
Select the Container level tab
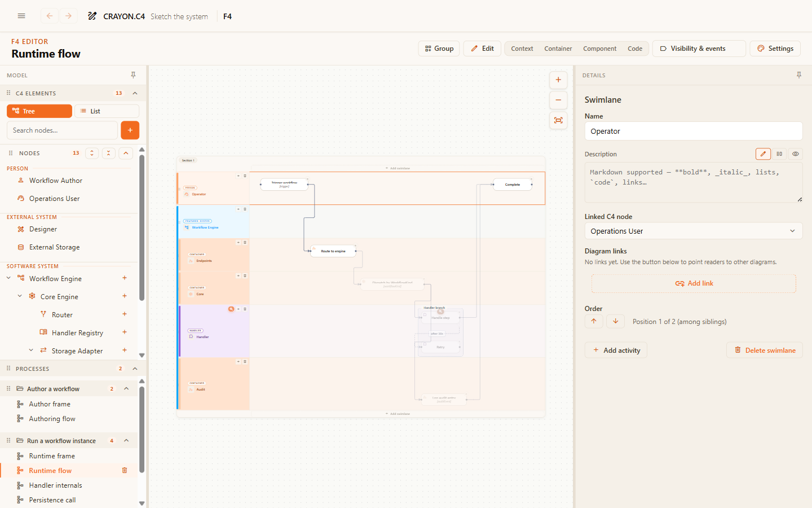pyautogui.click(x=558, y=49)
